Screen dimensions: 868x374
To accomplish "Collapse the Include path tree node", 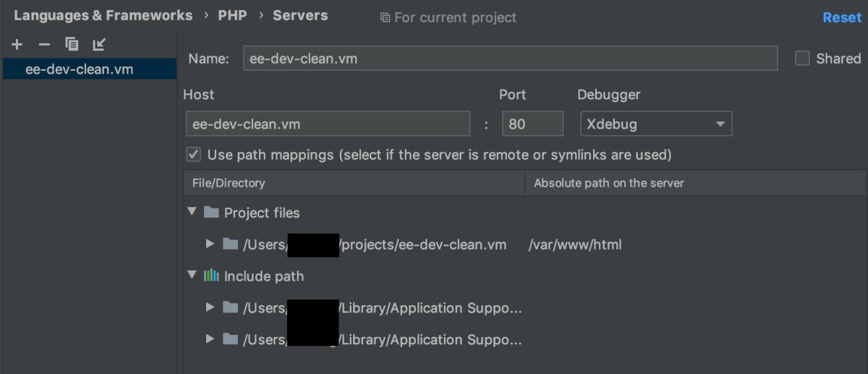I will coord(192,275).
